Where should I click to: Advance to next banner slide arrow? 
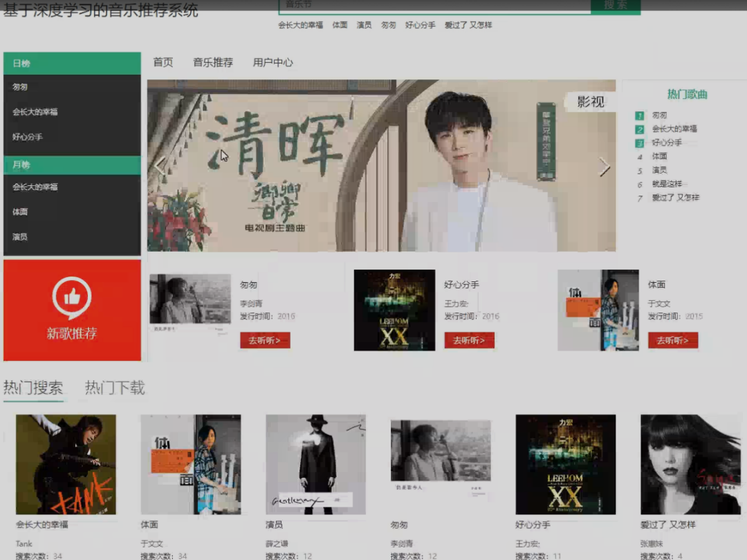click(604, 167)
